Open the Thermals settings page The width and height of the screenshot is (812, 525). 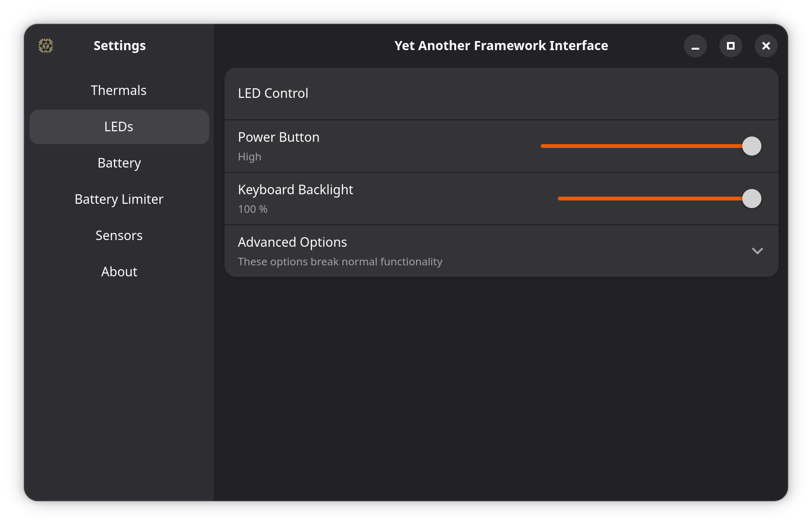(118, 90)
